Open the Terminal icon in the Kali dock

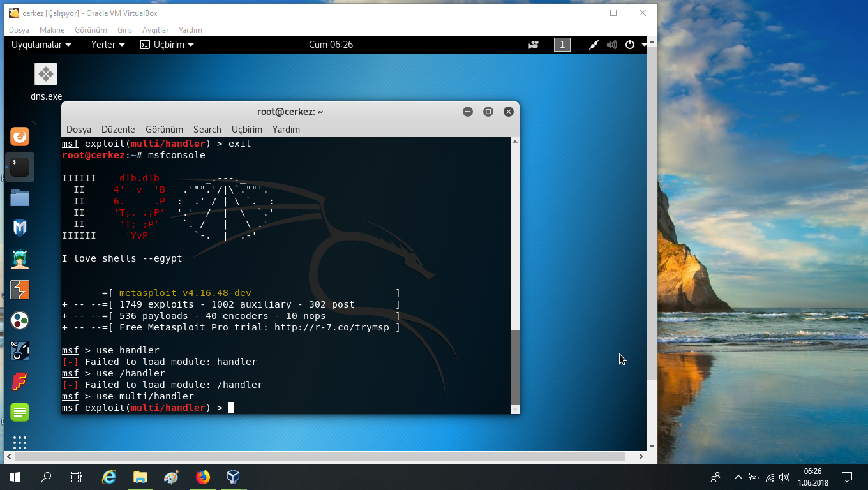pyautogui.click(x=20, y=167)
